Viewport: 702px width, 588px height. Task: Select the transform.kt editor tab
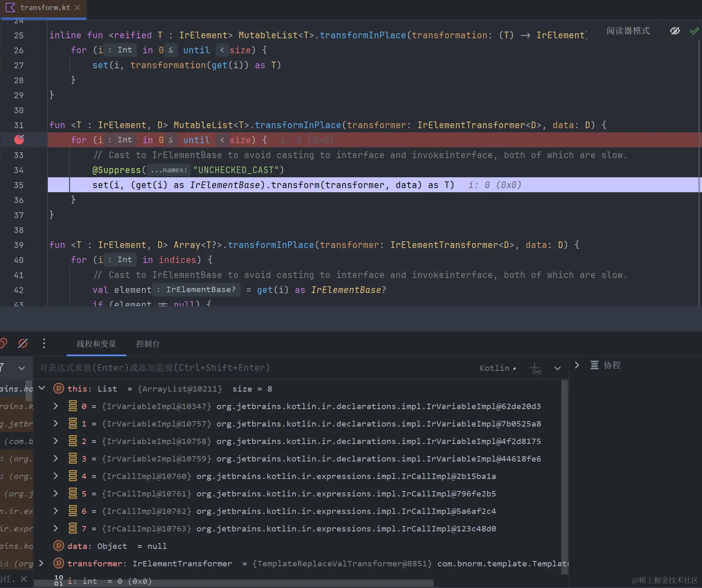pos(43,8)
